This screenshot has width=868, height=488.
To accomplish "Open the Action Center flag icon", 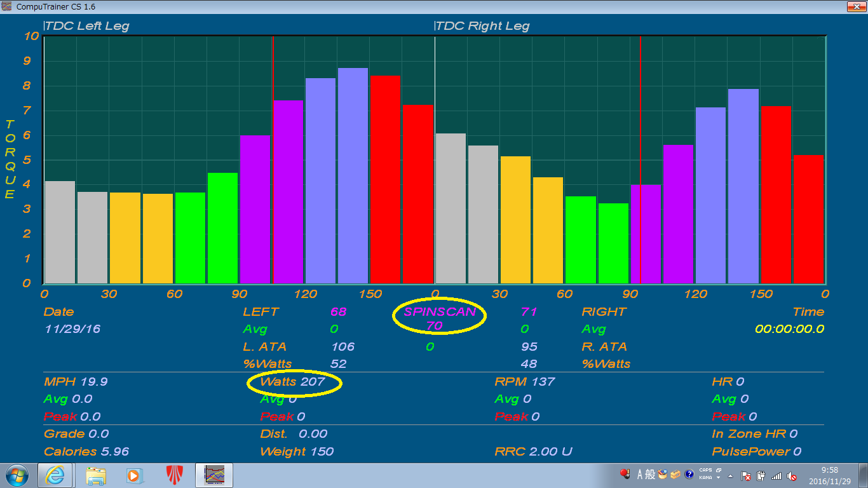I will pyautogui.click(x=746, y=476).
